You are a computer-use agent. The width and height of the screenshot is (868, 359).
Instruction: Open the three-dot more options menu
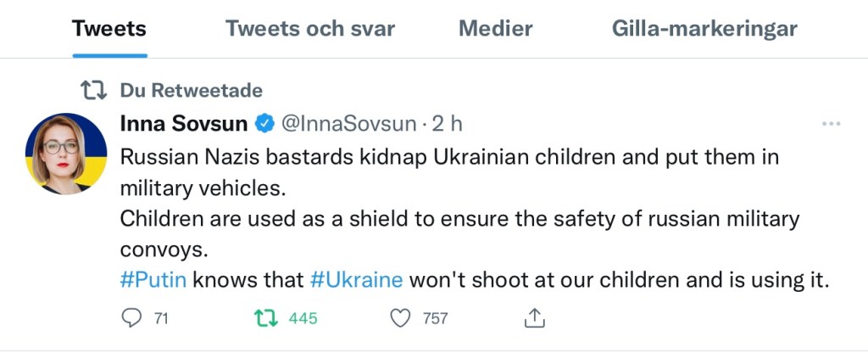pyautogui.click(x=831, y=124)
